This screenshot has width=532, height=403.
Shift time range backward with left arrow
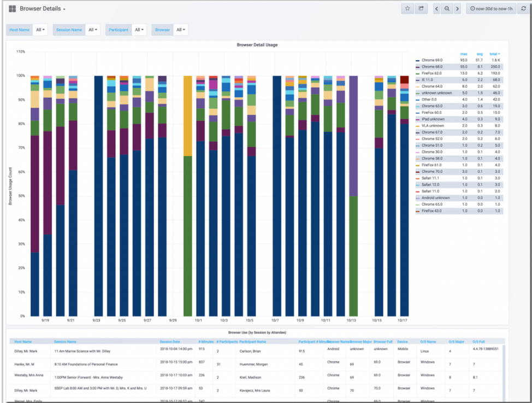[436, 9]
